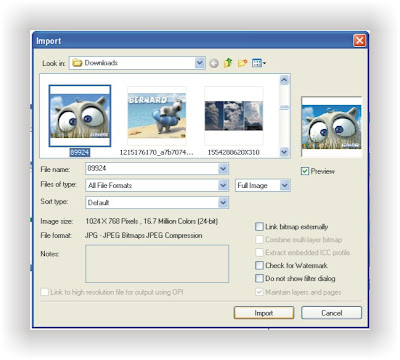The image size is (400, 360).
Task: Click the file list scrollbar thumb
Action: (x=284, y=108)
